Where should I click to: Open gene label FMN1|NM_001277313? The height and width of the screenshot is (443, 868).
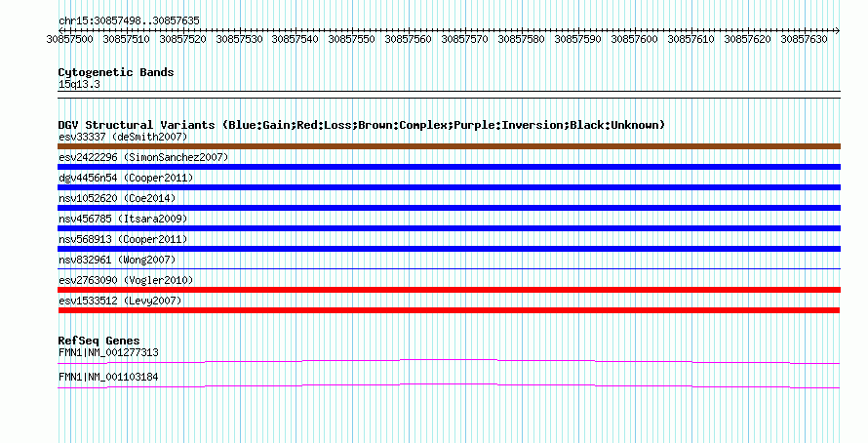108,352
